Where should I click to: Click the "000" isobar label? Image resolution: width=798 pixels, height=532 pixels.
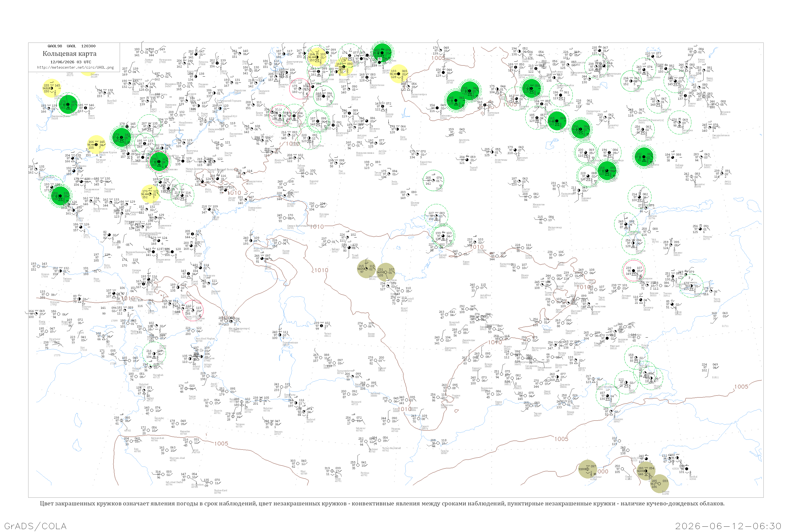point(603,472)
